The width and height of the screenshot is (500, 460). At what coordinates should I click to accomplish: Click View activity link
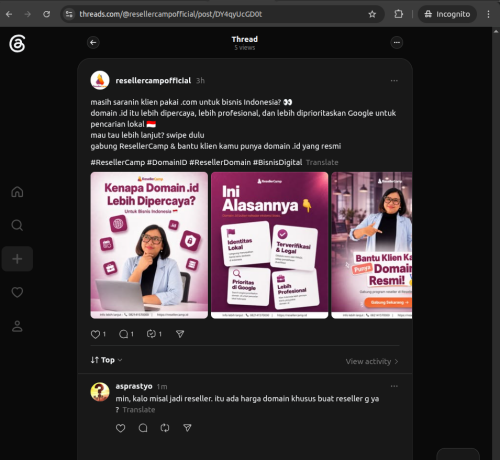[372, 361]
